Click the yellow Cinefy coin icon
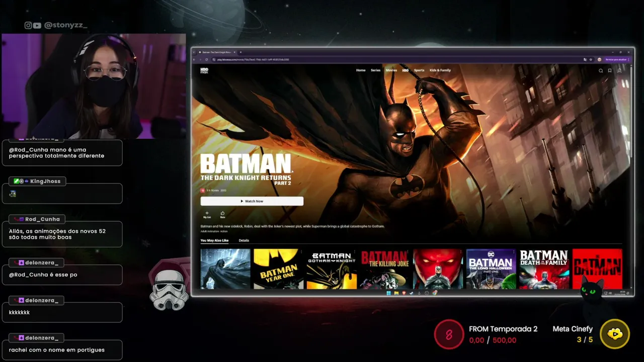Image resolution: width=644 pixels, height=362 pixels. point(615,334)
